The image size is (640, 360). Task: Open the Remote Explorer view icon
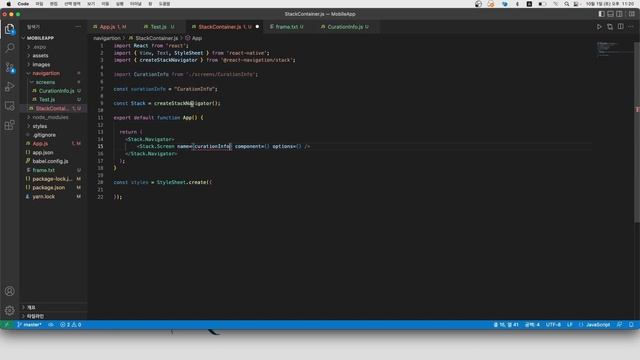pos(10,106)
